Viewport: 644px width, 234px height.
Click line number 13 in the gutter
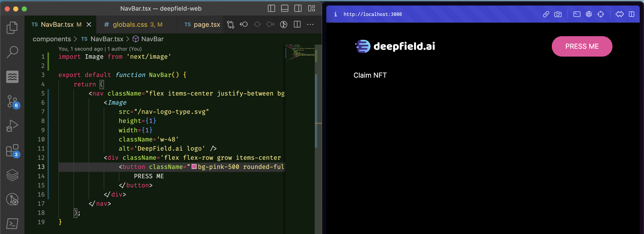click(x=41, y=167)
